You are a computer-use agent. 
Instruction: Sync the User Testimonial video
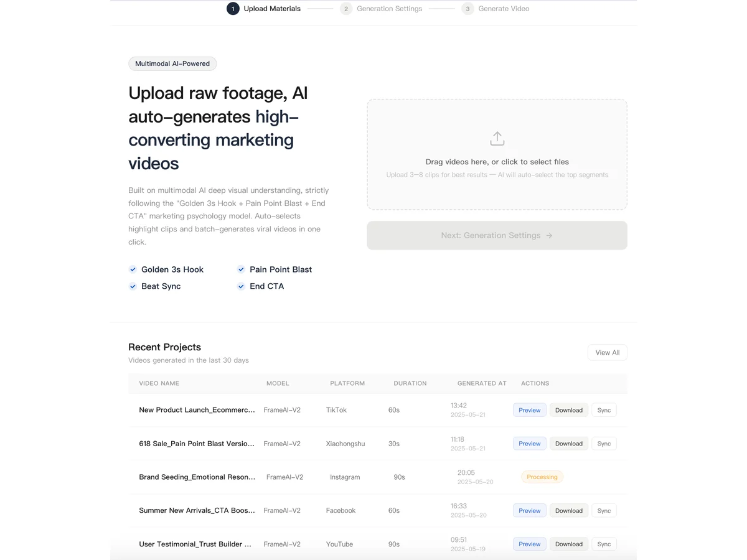[604, 544]
